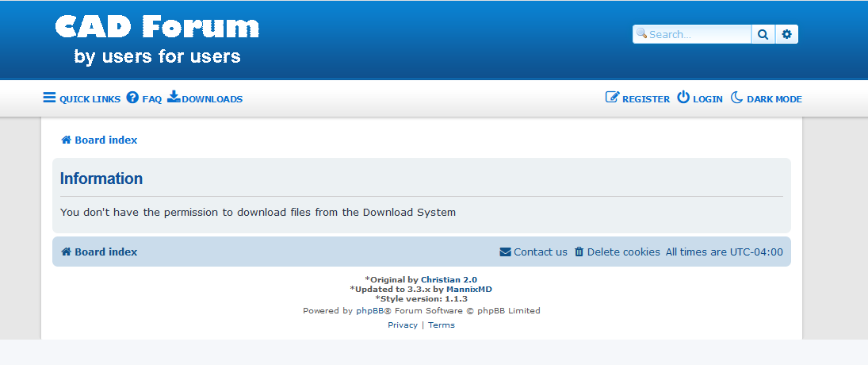Click the search magnifier button
This screenshot has width=868, height=365.
click(763, 34)
